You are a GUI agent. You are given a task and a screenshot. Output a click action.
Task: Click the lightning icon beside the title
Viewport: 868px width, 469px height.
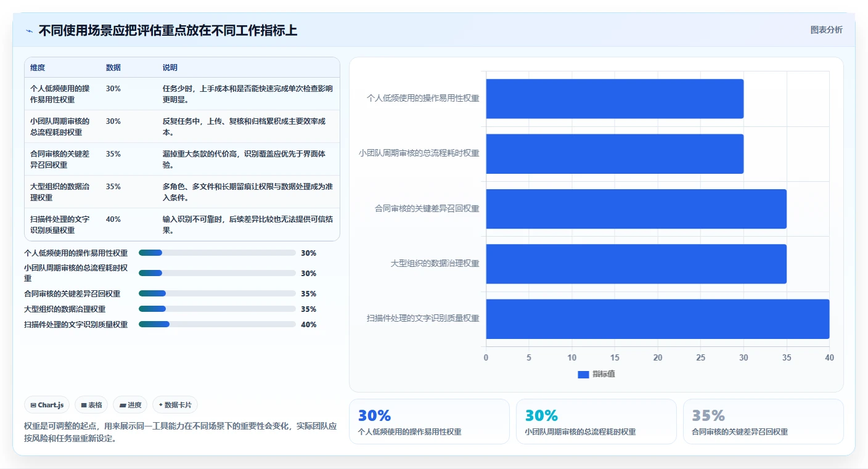coord(29,31)
